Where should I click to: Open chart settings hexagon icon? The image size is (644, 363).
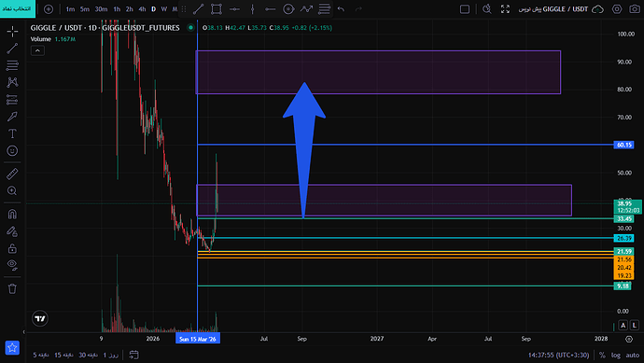pyautogui.click(x=617, y=9)
